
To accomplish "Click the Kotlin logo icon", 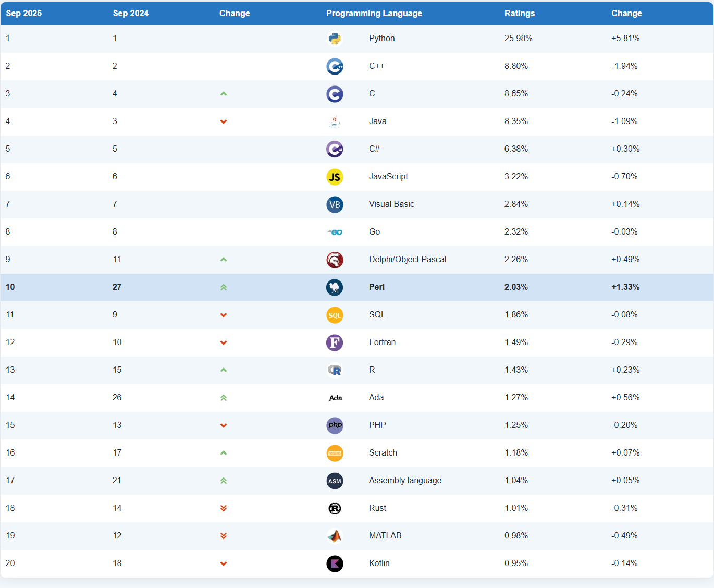I will (x=335, y=563).
